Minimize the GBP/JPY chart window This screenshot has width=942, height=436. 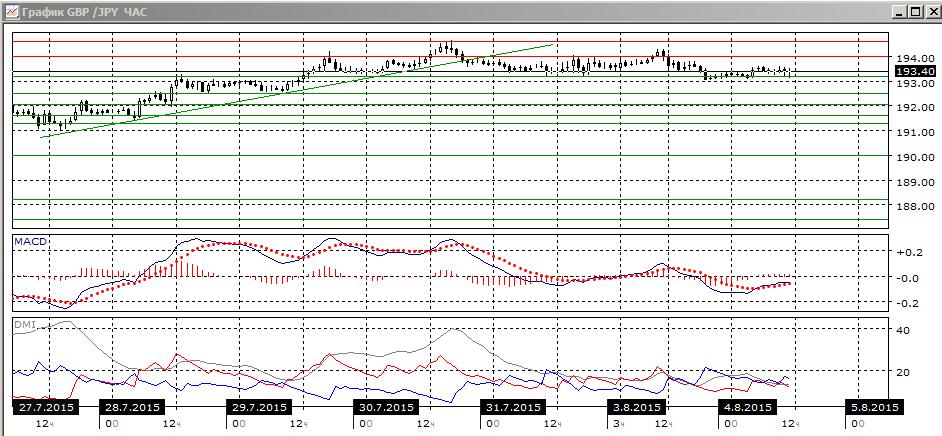point(899,11)
